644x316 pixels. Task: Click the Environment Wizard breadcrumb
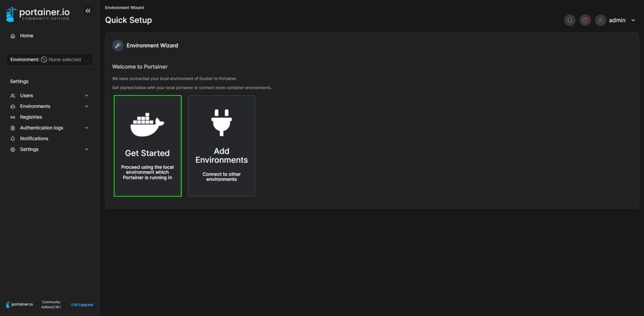pyautogui.click(x=124, y=8)
